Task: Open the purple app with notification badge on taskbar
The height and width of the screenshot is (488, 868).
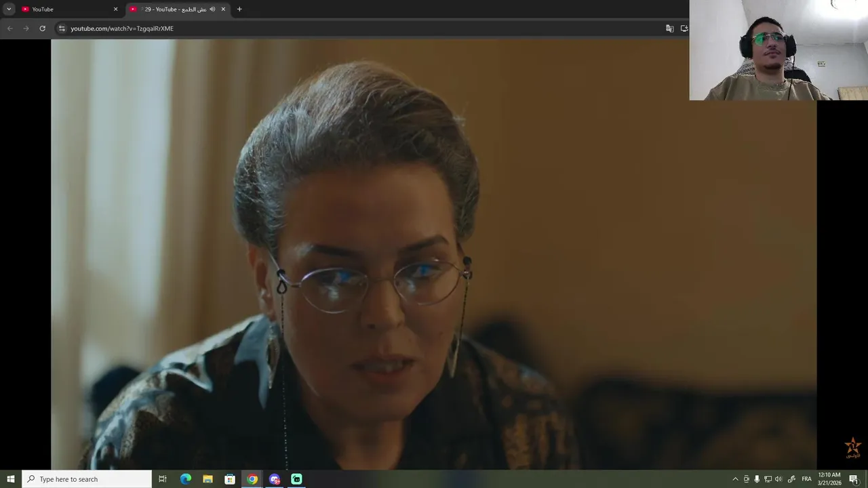Action: (x=275, y=479)
